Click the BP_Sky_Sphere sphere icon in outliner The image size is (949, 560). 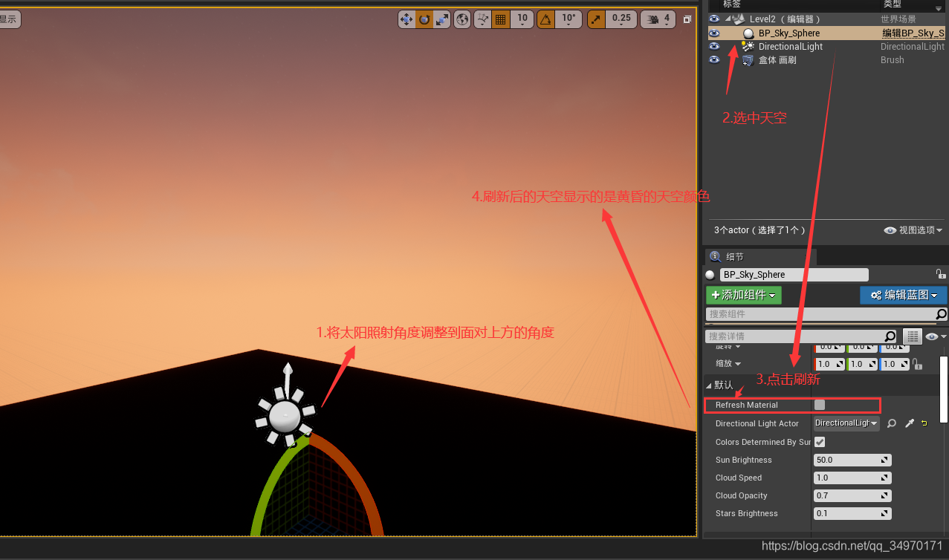tap(748, 33)
